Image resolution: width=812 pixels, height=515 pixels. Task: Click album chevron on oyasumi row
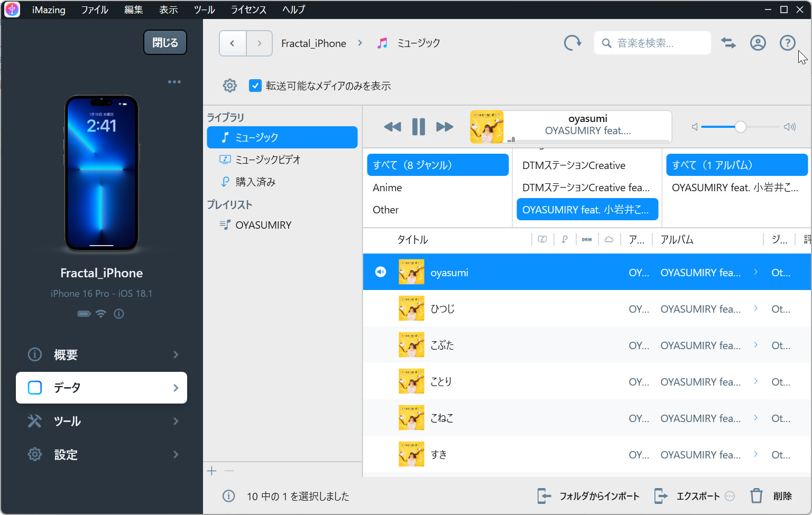point(756,272)
